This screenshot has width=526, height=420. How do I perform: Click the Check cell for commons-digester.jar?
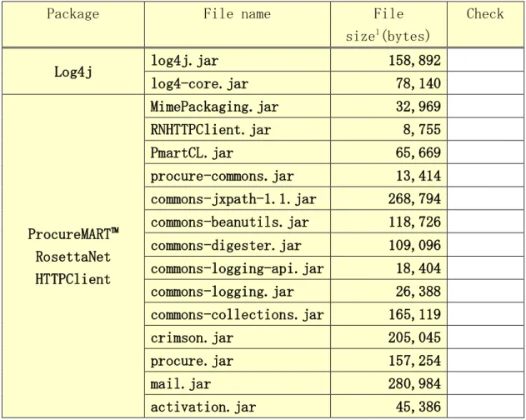tap(485, 245)
